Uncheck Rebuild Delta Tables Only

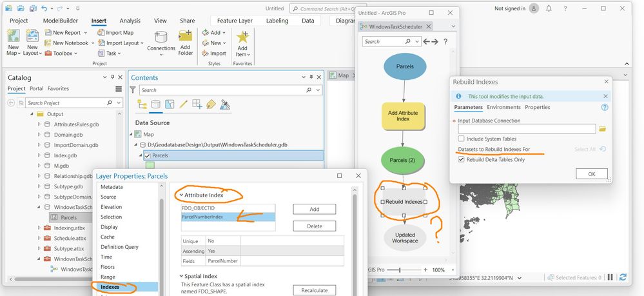click(x=461, y=159)
